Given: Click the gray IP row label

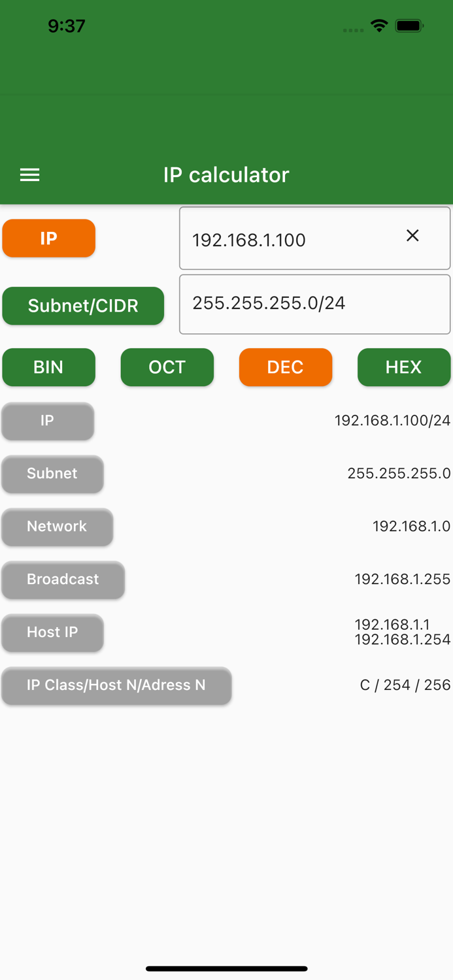Looking at the screenshot, I should coord(47,421).
